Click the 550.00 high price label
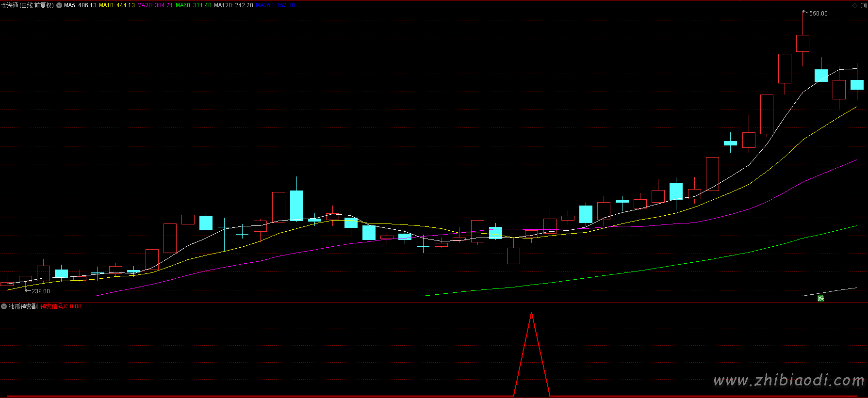 819,14
